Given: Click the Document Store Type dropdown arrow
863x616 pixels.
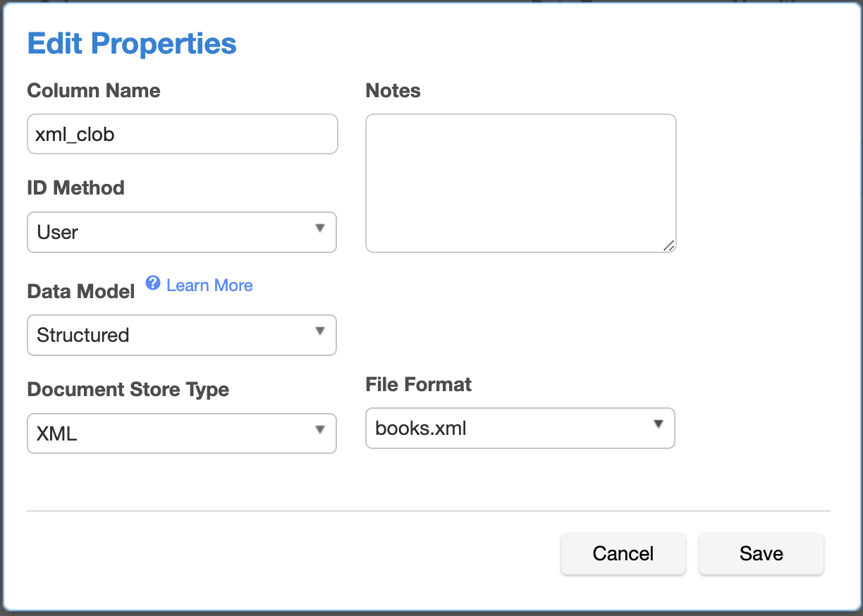Looking at the screenshot, I should (319, 430).
